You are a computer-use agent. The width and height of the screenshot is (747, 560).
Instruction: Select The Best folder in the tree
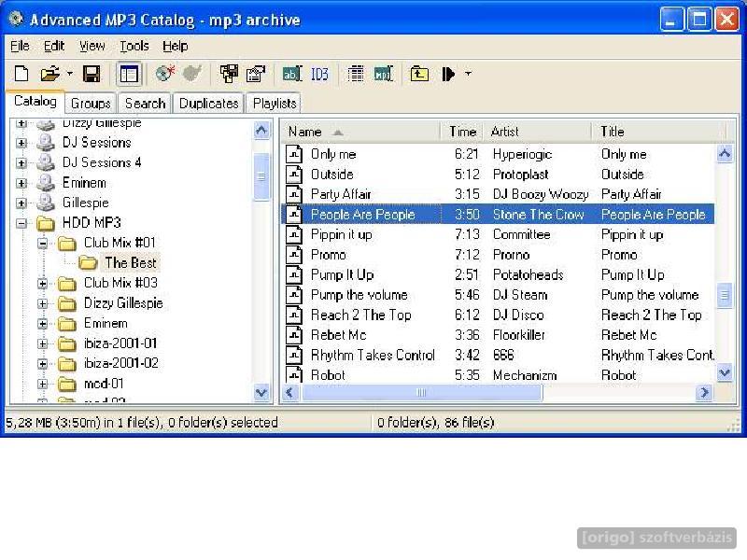(x=130, y=263)
